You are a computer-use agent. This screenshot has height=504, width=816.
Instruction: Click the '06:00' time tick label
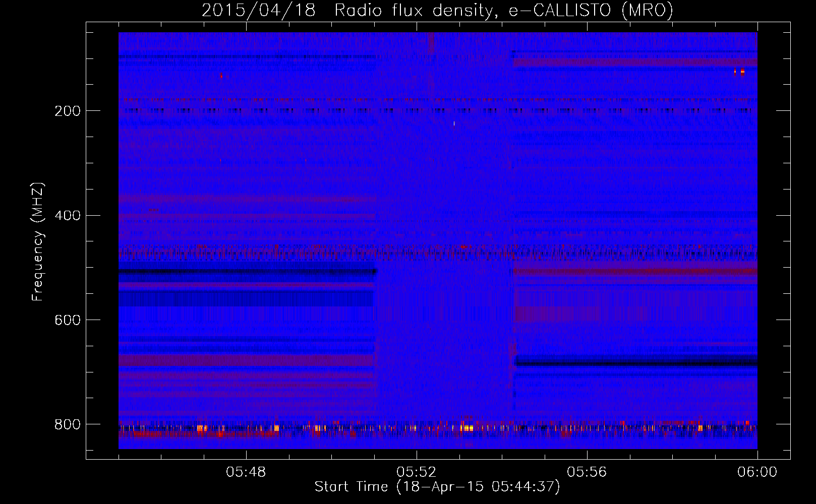pos(757,472)
